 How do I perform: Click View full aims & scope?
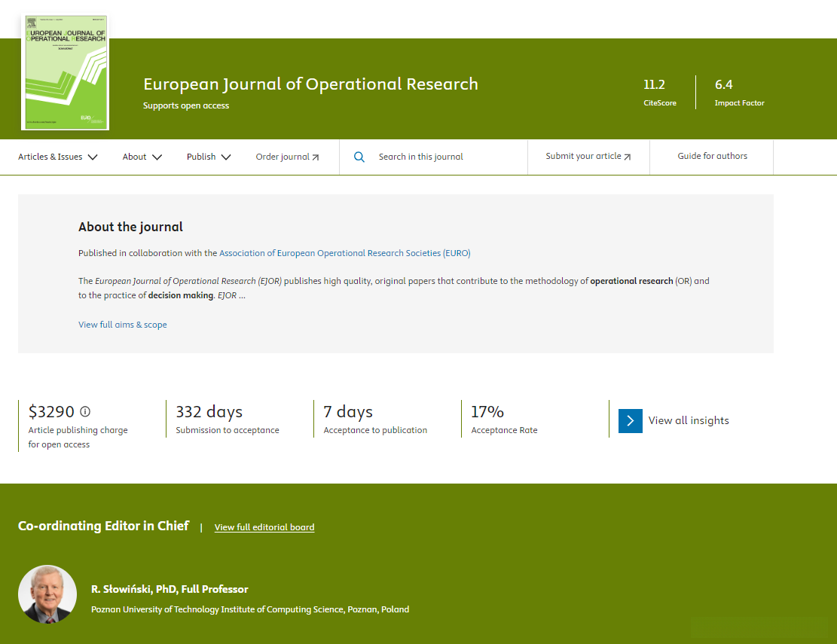click(x=123, y=325)
